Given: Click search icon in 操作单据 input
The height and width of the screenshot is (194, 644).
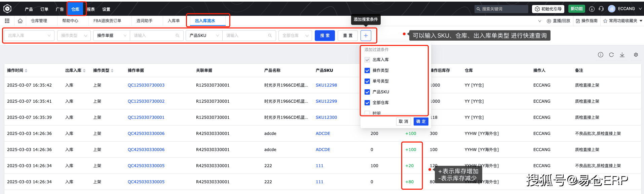Looking at the screenshot, I should click(177, 36).
